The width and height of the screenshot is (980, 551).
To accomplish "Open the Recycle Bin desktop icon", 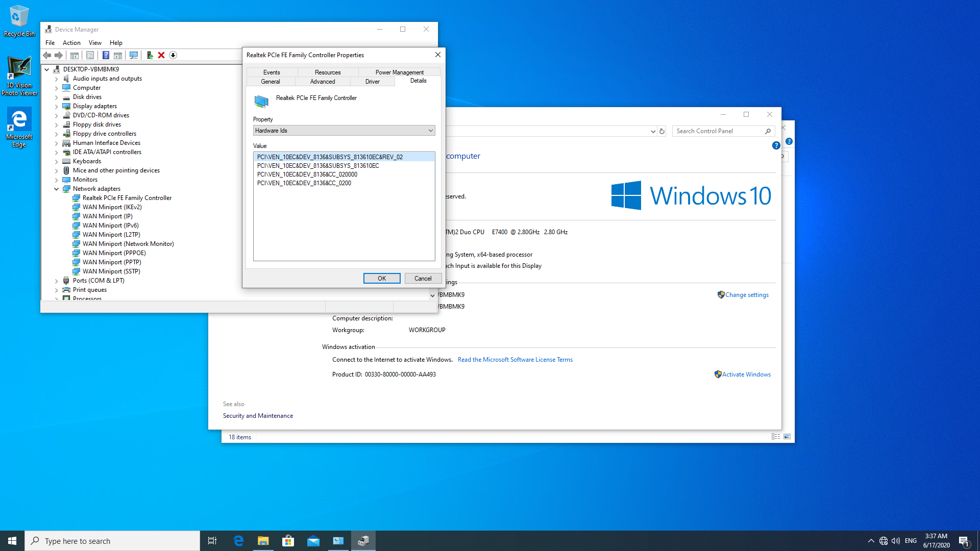I will [x=19, y=21].
